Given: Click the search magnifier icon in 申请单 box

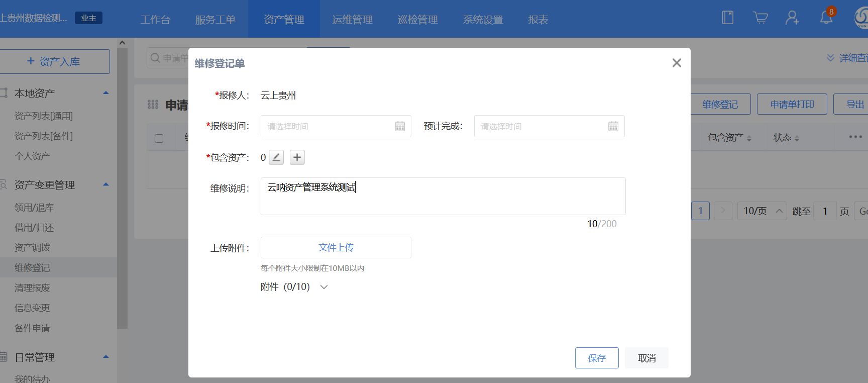Looking at the screenshot, I should coord(155,58).
